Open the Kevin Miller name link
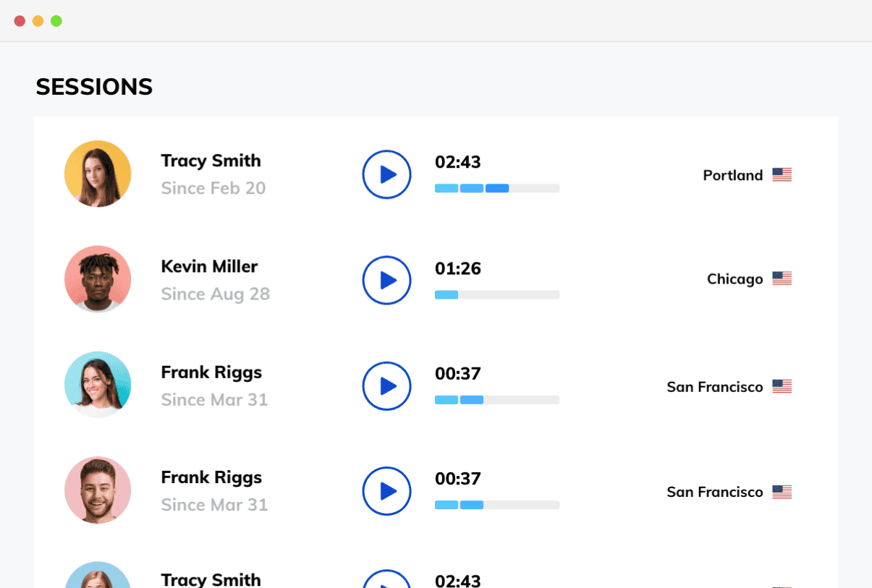 tap(209, 266)
